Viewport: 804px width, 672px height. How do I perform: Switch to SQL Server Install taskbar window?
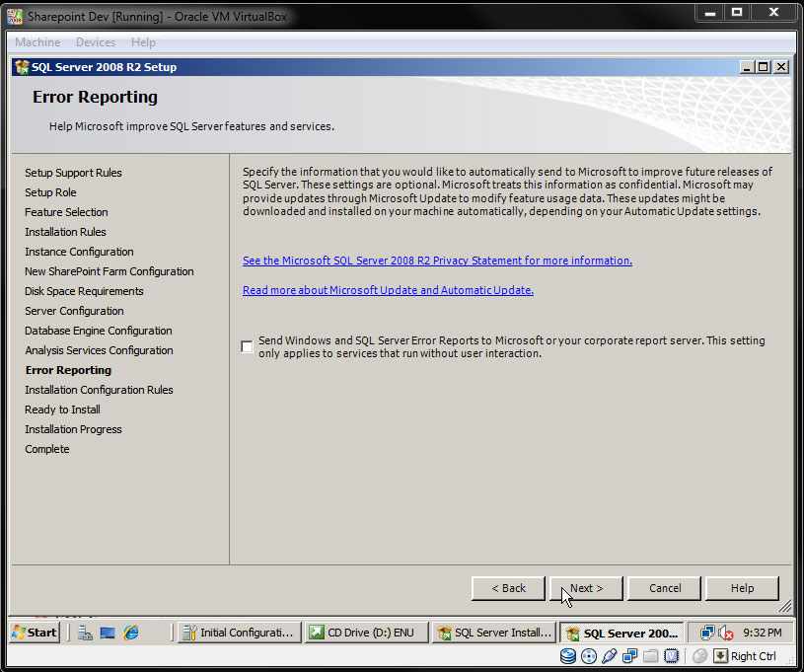click(x=494, y=633)
